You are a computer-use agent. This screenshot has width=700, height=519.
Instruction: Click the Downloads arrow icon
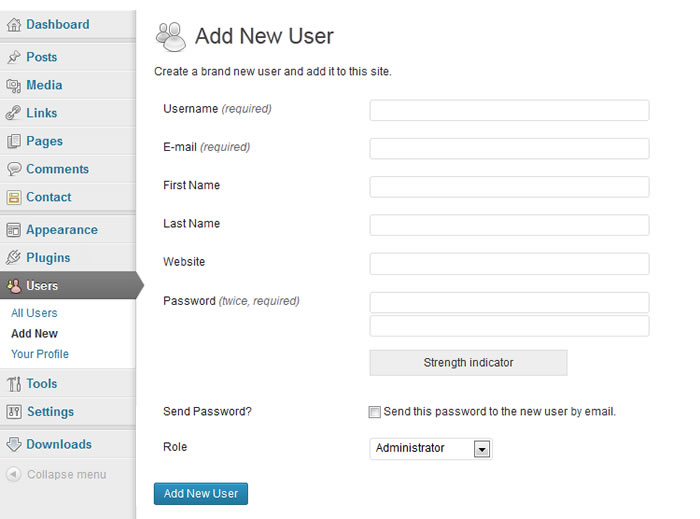pos(14,445)
